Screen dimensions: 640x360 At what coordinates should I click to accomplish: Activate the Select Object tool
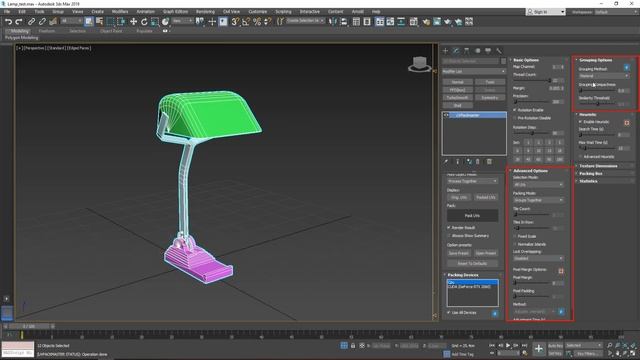(x=89, y=22)
